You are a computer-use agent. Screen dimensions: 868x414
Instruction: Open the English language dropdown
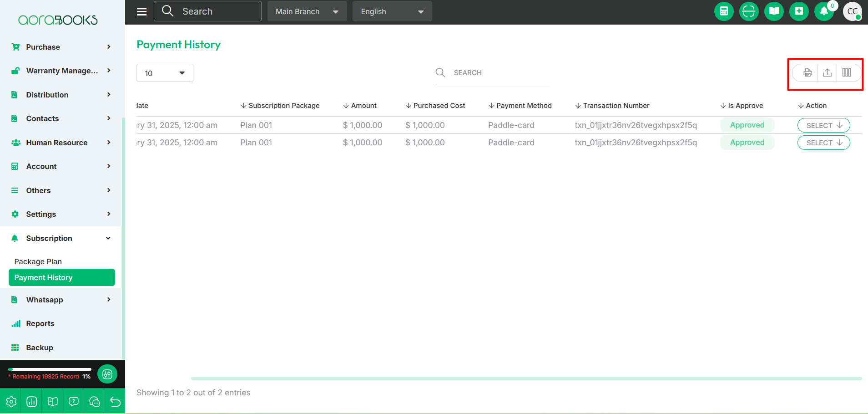click(392, 11)
